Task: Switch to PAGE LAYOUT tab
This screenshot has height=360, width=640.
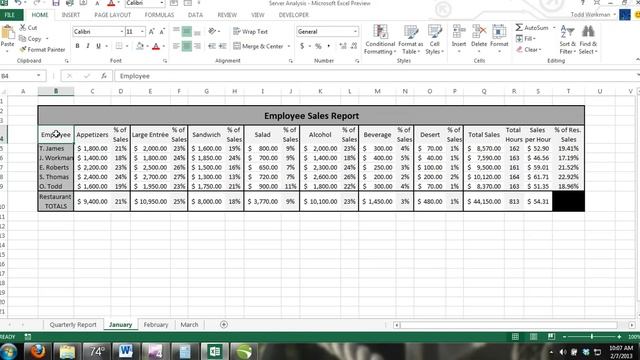Action: (x=113, y=15)
